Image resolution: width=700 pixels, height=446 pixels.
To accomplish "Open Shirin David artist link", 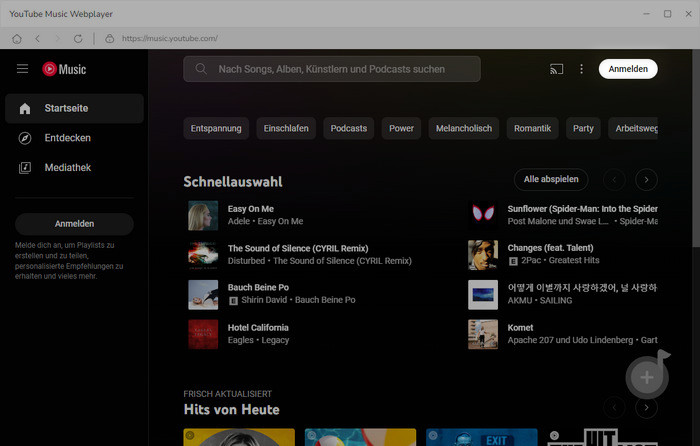I will (264, 300).
